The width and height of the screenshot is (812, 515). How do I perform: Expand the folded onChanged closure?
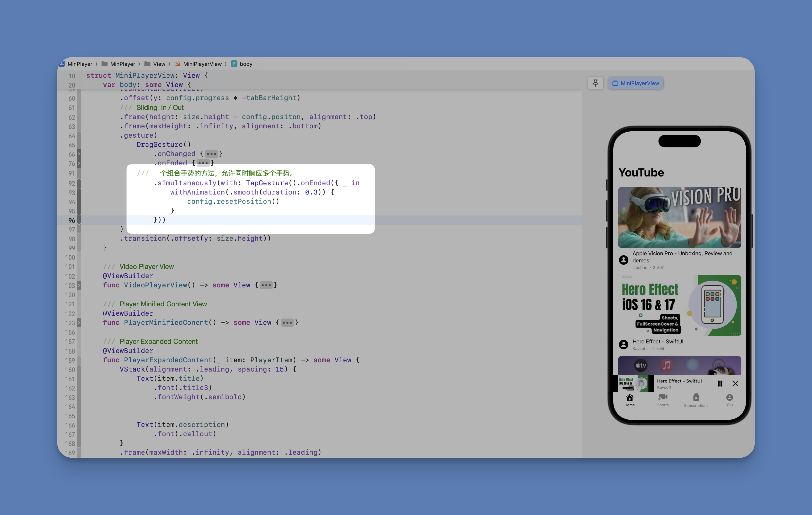pyautogui.click(x=211, y=154)
